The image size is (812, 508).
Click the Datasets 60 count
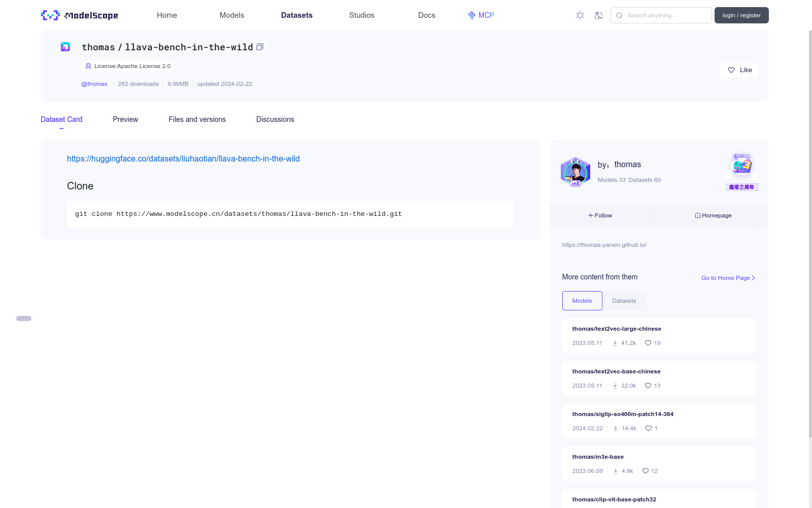point(645,180)
